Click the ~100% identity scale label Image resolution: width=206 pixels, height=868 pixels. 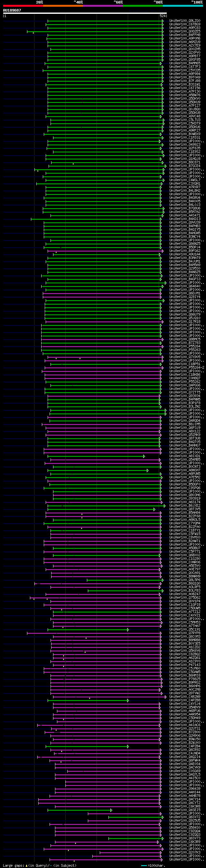[x=197, y=2]
